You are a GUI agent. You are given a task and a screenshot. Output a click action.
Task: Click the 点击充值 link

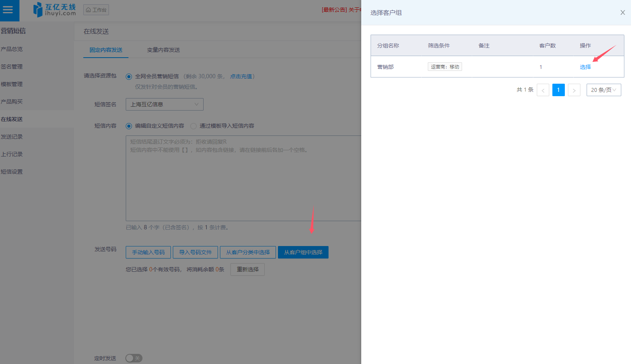pyautogui.click(x=241, y=76)
